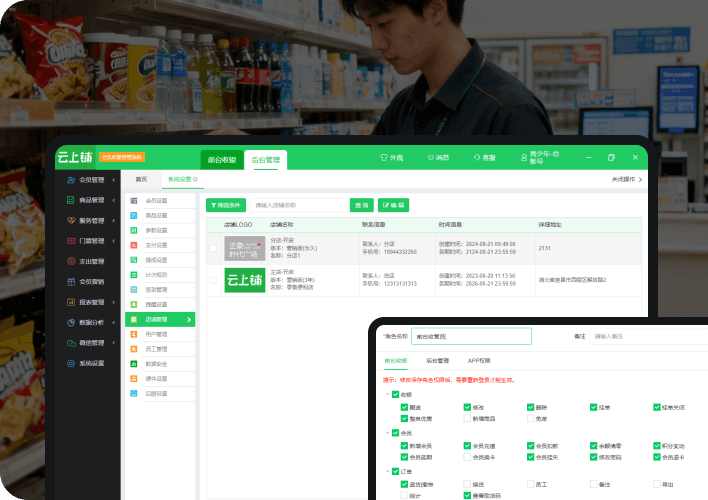Open 会员管理 via its sidebar icon
This screenshot has width=708, height=500.
(x=71, y=180)
